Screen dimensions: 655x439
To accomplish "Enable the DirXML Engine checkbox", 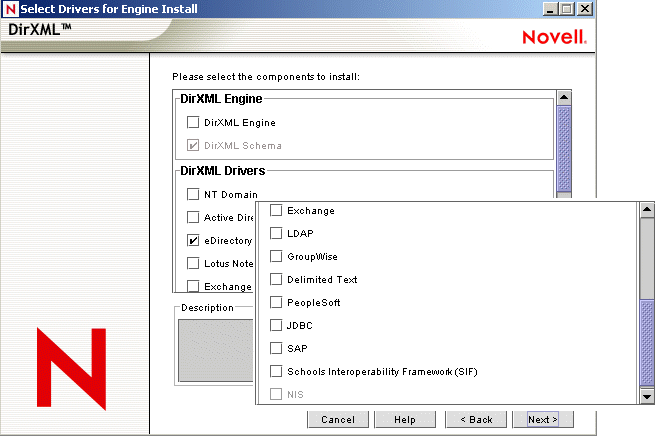I will [193, 122].
